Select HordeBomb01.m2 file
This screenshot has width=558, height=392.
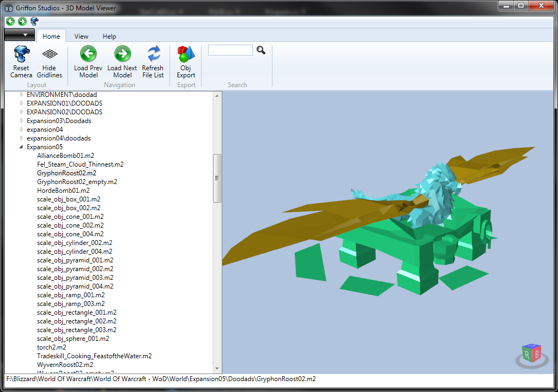63,191
